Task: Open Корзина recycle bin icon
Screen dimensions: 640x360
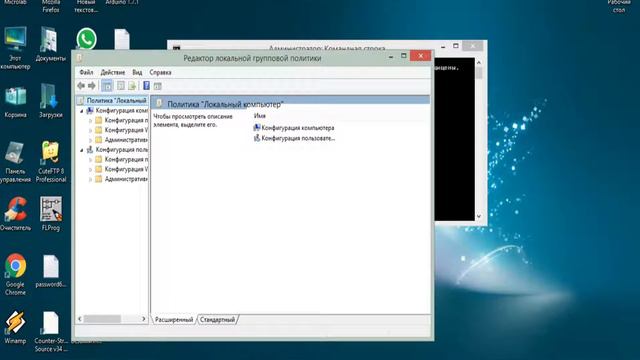Action: tap(16, 102)
